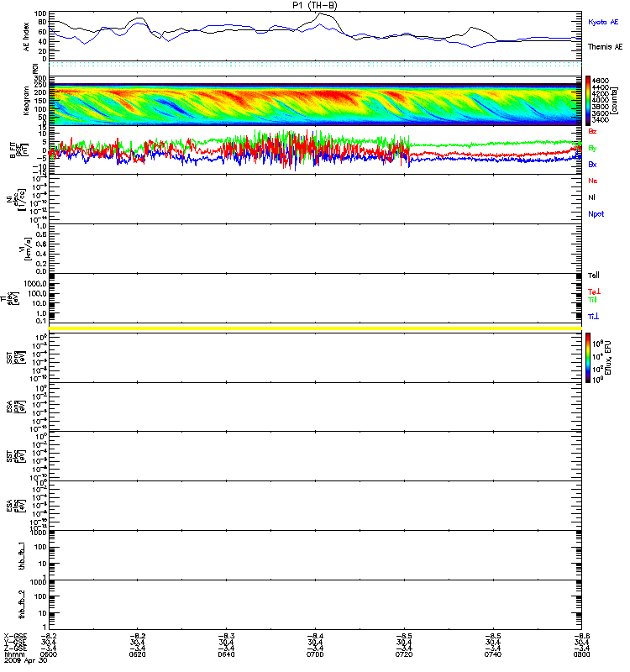This screenshot has height=672, width=630.
Task: Select the thb_fb_1 axis label
Action: (23, 555)
